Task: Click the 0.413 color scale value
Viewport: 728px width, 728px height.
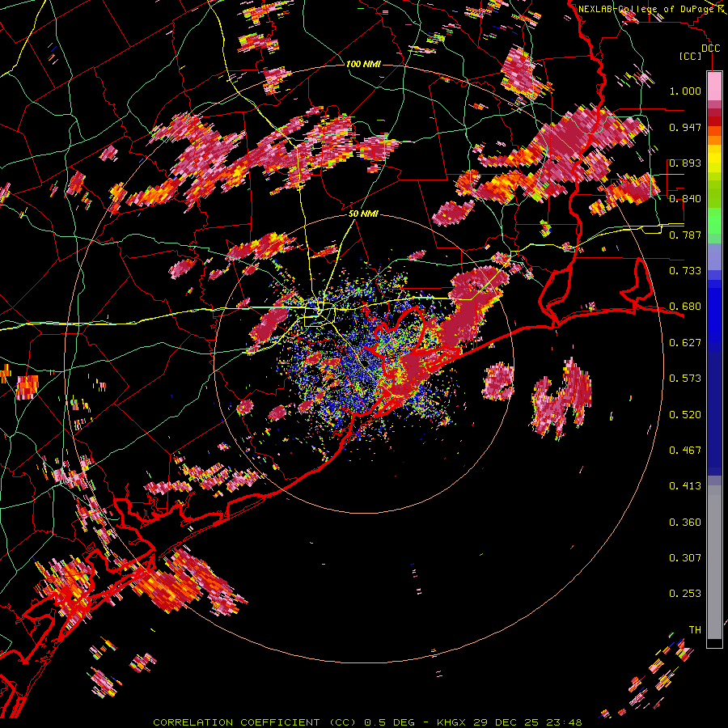Action: click(x=685, y=486)
